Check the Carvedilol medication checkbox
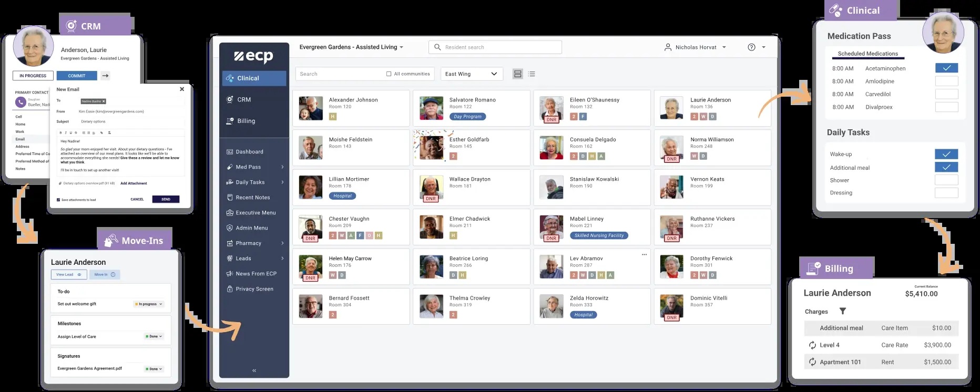The image size is (980, 392). [x=947, y=94]
